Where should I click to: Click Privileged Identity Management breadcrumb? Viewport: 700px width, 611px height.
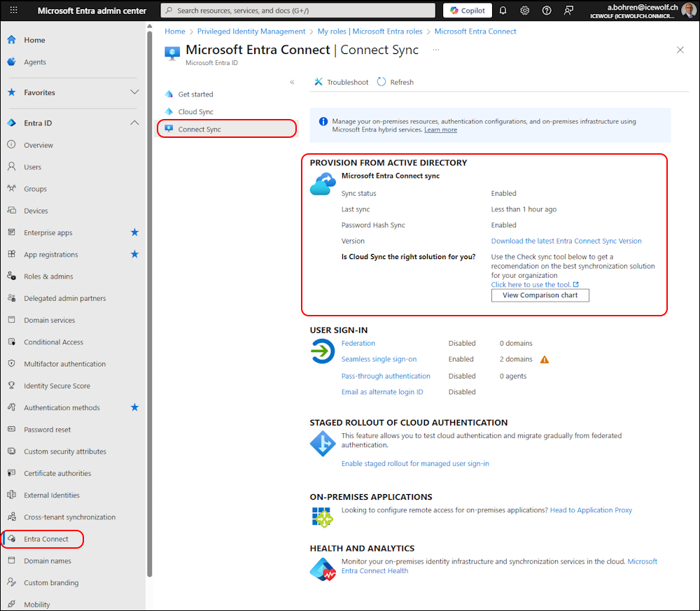coord(251,31)
